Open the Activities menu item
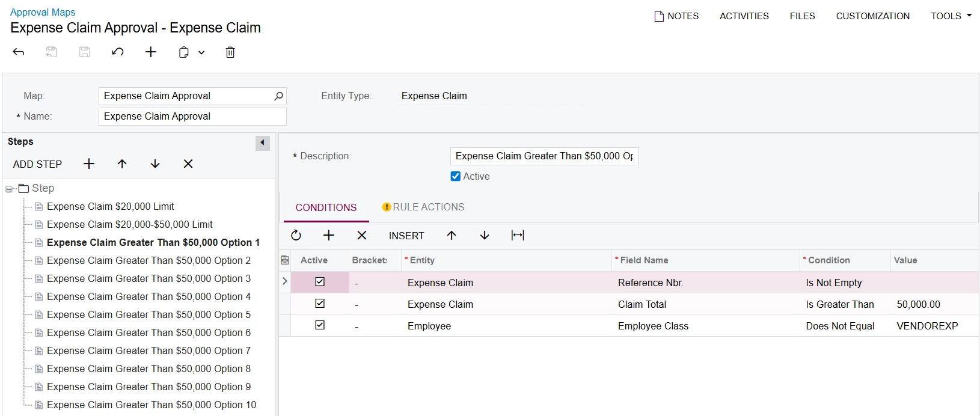 click(x=744, y=16)
